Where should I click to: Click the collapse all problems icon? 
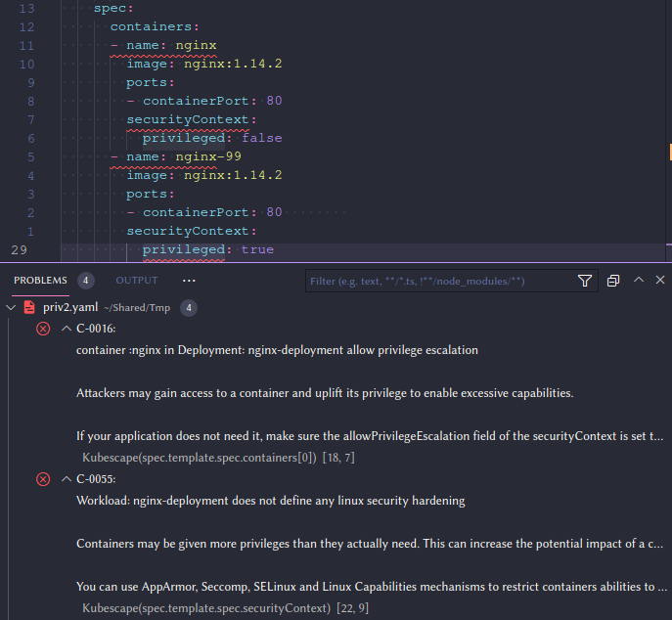point(613,281)
